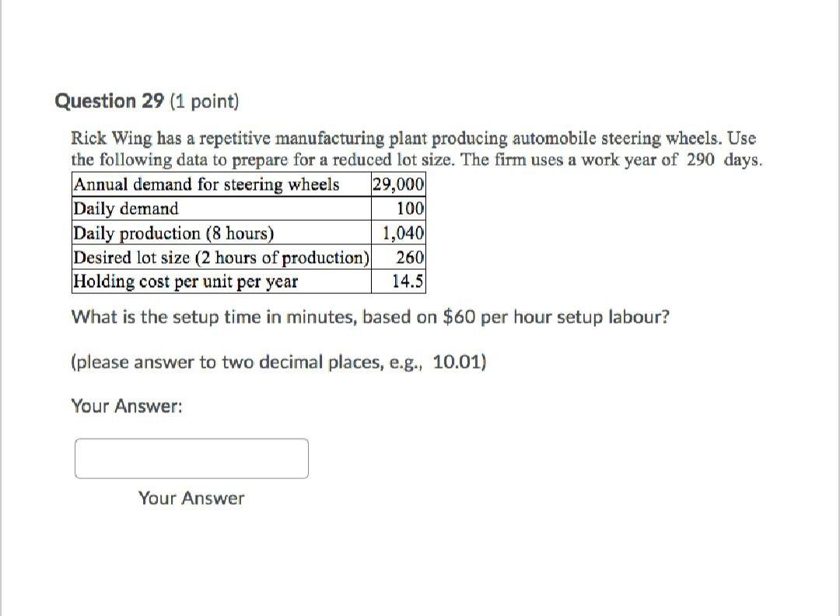Image resolution: width=840 pixels, height=616 pixels.
Task: Click the answer input field
Action: pos(191,458)
